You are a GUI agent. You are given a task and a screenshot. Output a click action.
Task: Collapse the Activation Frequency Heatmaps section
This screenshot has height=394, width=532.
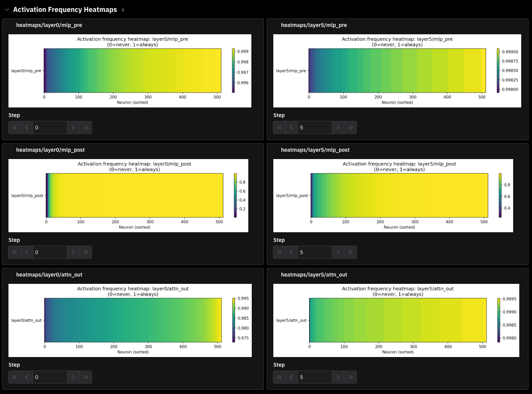coord(7,10)
